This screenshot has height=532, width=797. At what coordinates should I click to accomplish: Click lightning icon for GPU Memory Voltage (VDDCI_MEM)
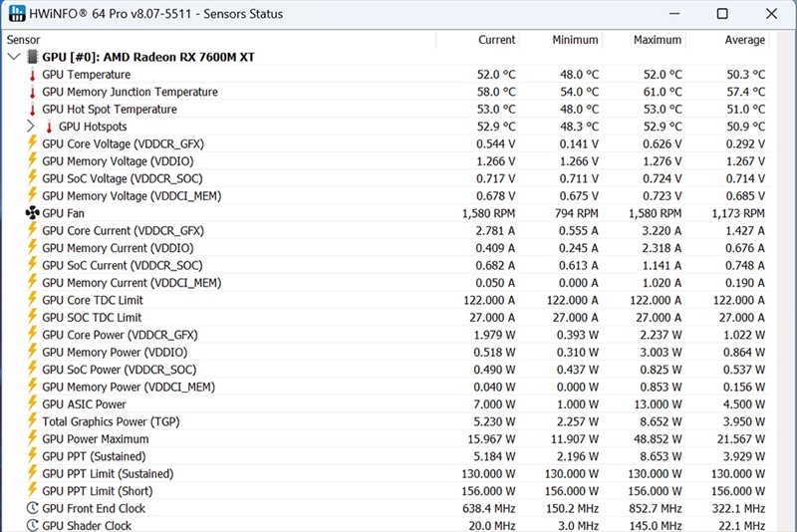click(x=32, y=195)
